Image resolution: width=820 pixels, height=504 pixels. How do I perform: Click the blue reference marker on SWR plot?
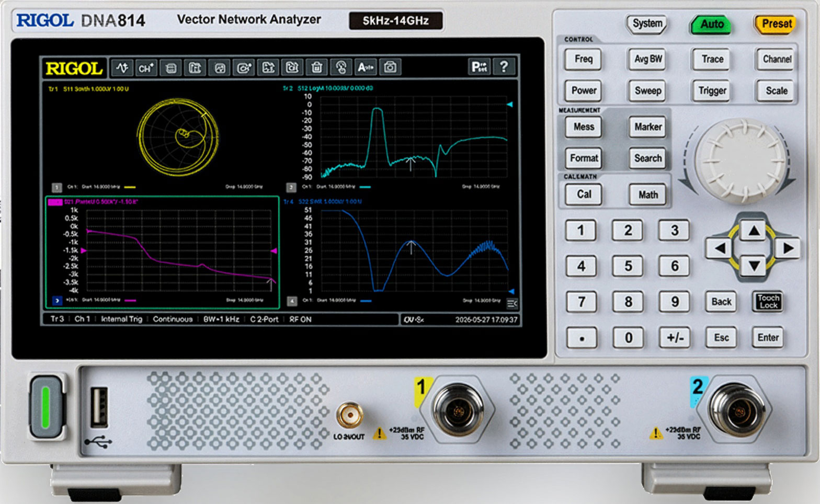(511, 291)
